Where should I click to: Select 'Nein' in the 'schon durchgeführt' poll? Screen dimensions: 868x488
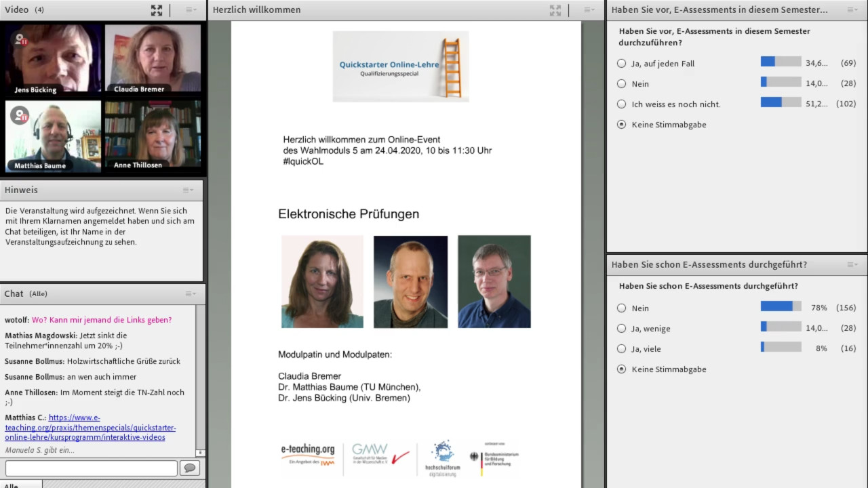(621, 308)
